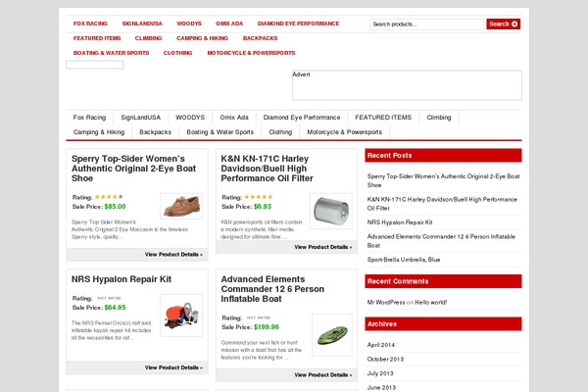
Task: Click the Advert banner box
Action: coord(407,85)
